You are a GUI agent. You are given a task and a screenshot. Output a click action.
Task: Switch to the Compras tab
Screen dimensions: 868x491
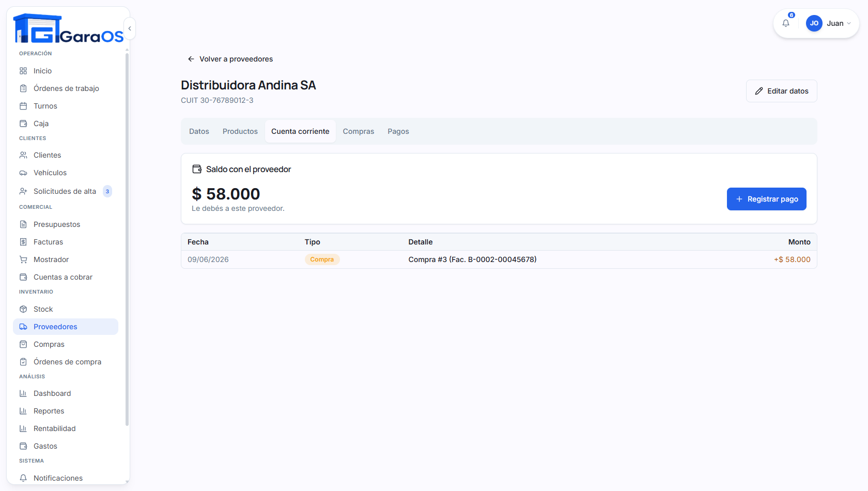click(x=359, y=131)
